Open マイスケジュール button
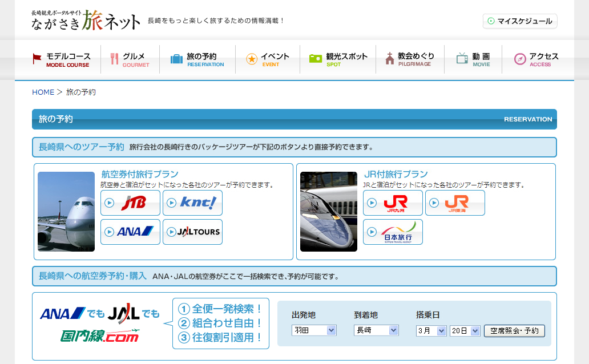 click(x=520, y=21)
